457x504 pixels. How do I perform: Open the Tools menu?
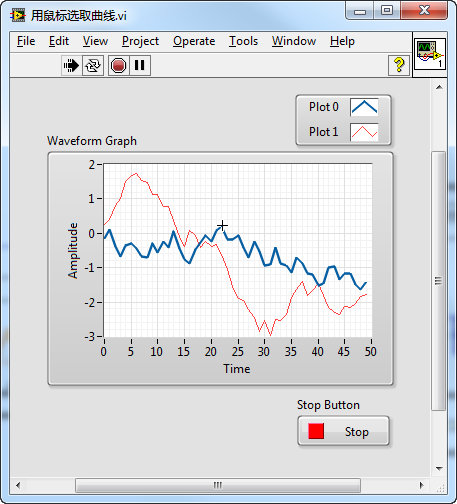click(x=243, y=41)
